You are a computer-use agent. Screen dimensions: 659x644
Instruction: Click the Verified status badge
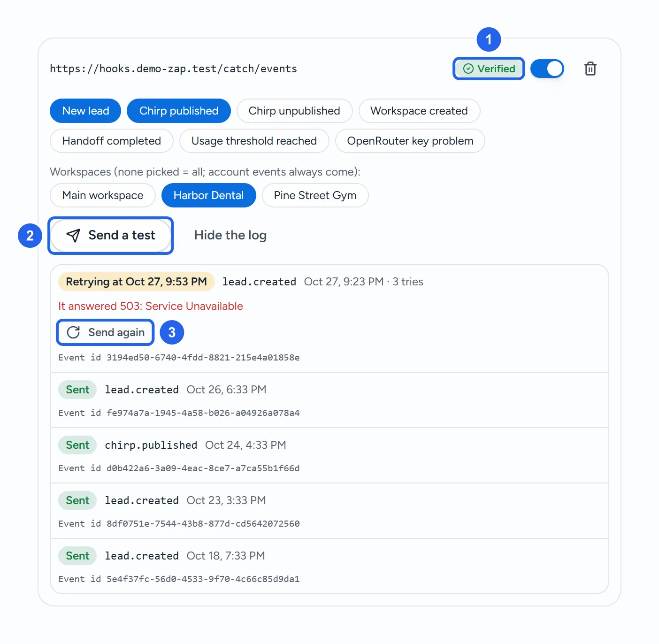click(489, 69)
